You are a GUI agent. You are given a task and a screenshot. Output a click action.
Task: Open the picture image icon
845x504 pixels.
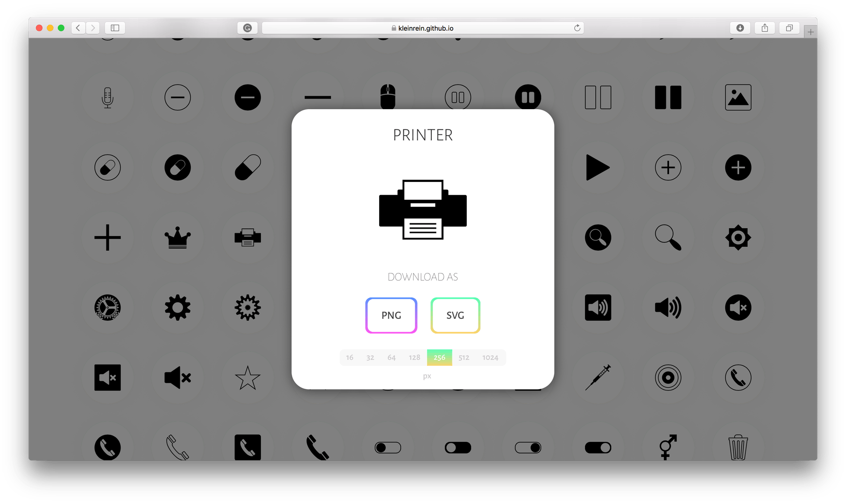[738, 98]
